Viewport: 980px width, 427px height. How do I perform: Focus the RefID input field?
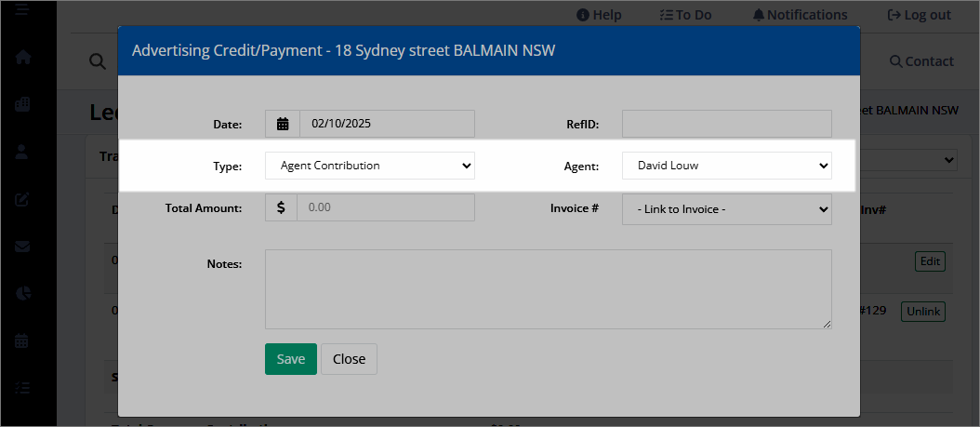727,124
